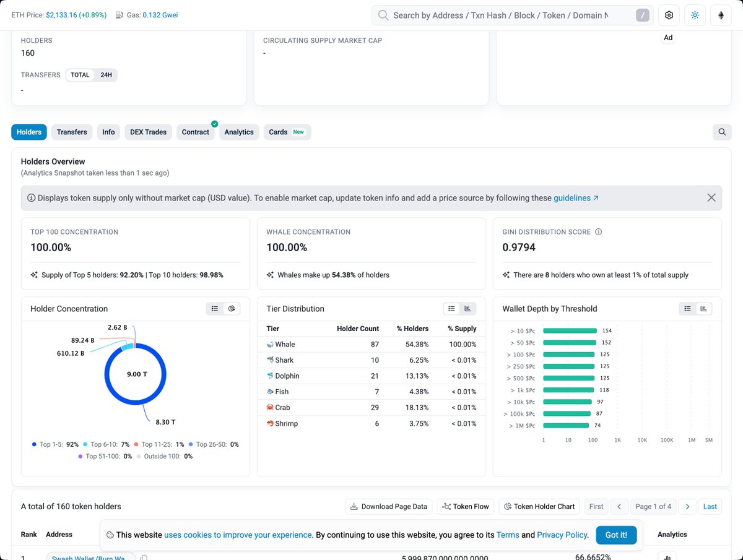Open cookie policy link in banner
The height and width of the screenshot is (560, 743).
(x=238, y=535)
